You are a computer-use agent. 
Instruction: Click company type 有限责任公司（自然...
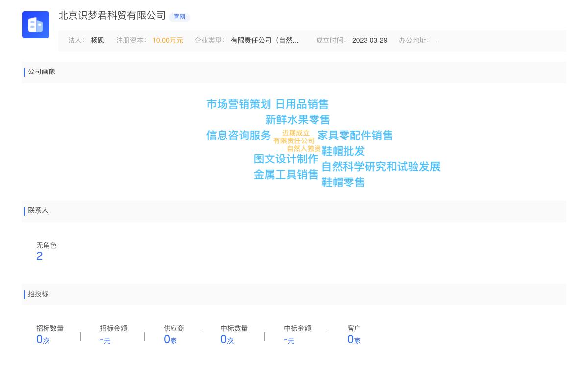(x=265, y=41)
